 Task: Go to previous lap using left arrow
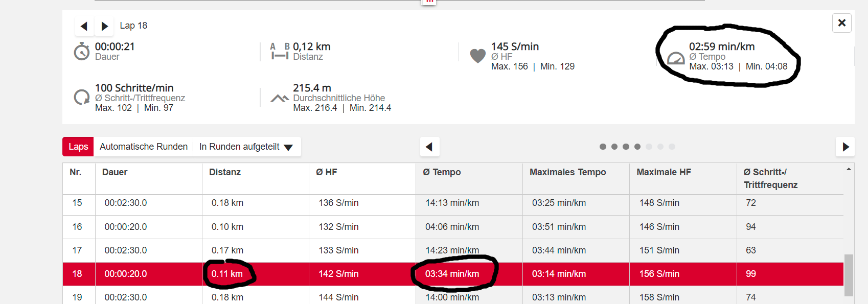pos(84,26)
